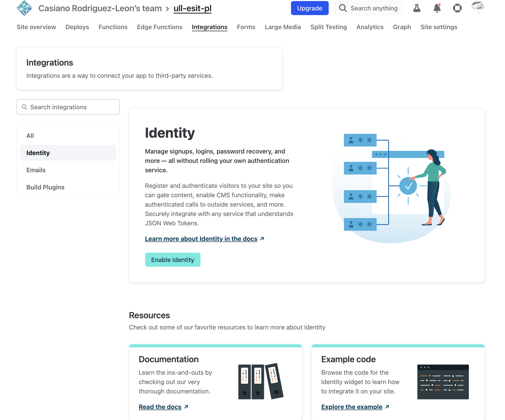The image size is (505, 420).
Task: Click Upgrade button
Action: click(310, 8)
